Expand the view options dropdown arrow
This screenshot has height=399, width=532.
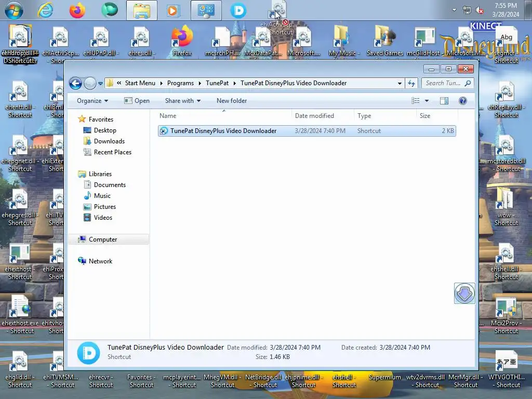point(427,101)
